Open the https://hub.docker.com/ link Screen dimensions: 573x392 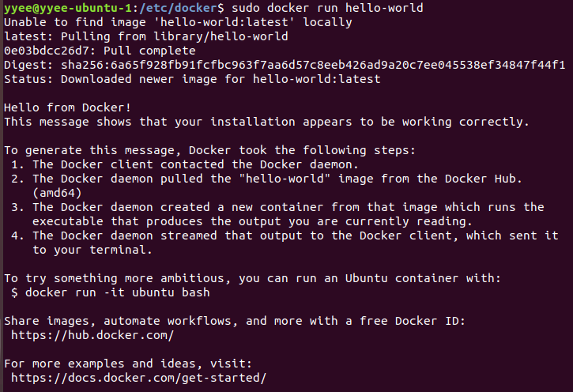tap(92, 335)
